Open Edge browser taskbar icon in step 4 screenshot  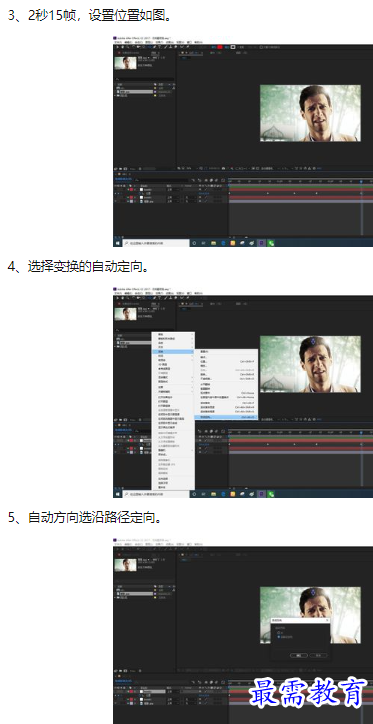coord(223,494)
